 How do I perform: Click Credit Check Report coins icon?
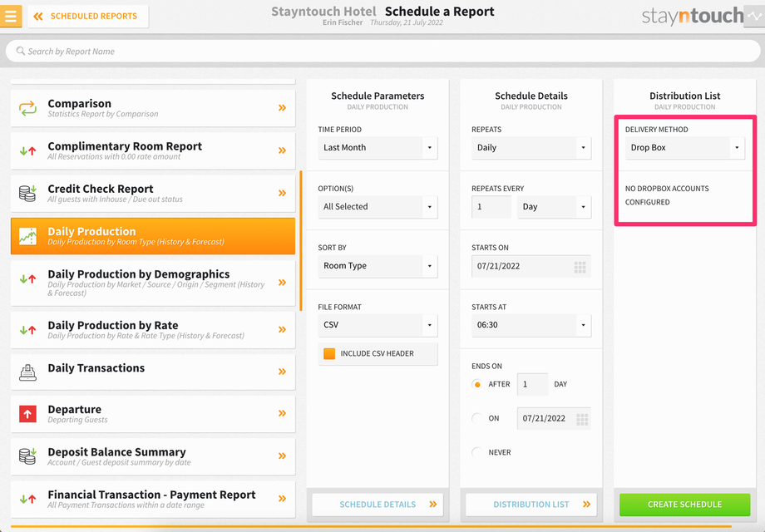27,193
